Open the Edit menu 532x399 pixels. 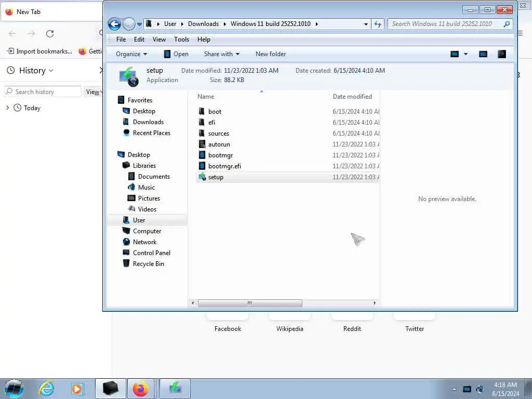[x=139, y=39]
